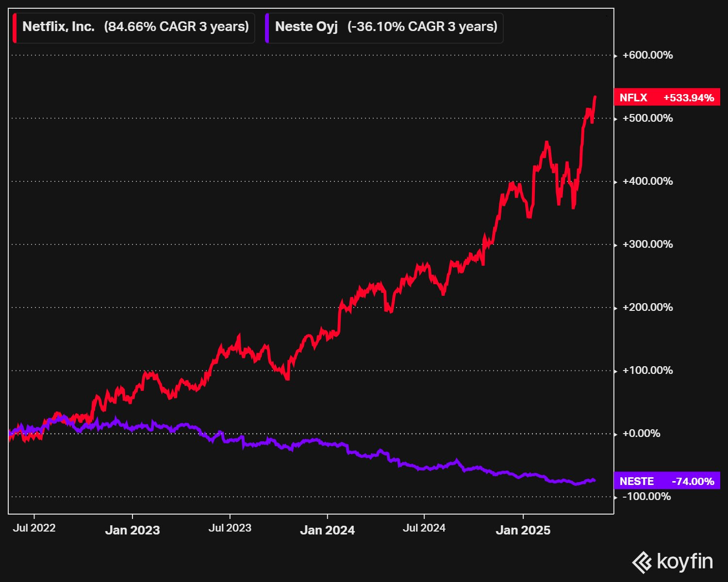
Task: Click the +200.00% axis label
Action: click(x=647, y=307)
